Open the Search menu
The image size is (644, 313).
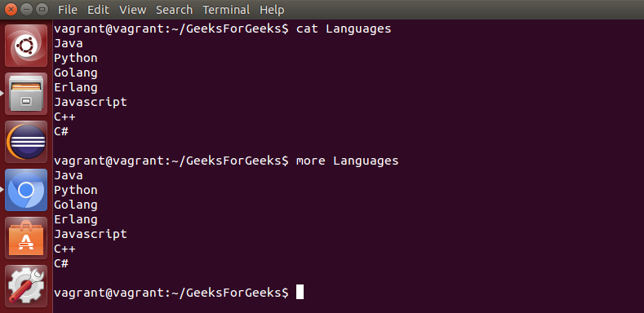point(174,10)
